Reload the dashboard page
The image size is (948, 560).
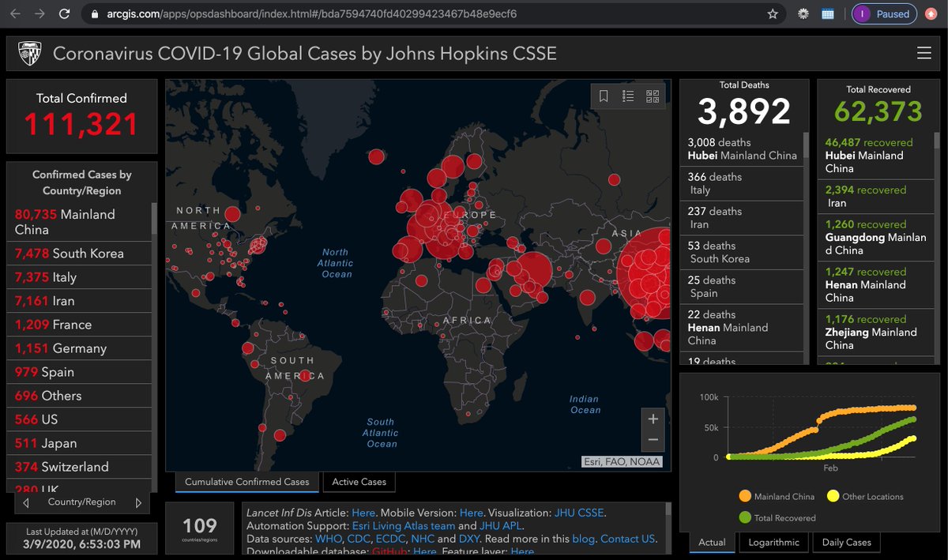[64, 14]
